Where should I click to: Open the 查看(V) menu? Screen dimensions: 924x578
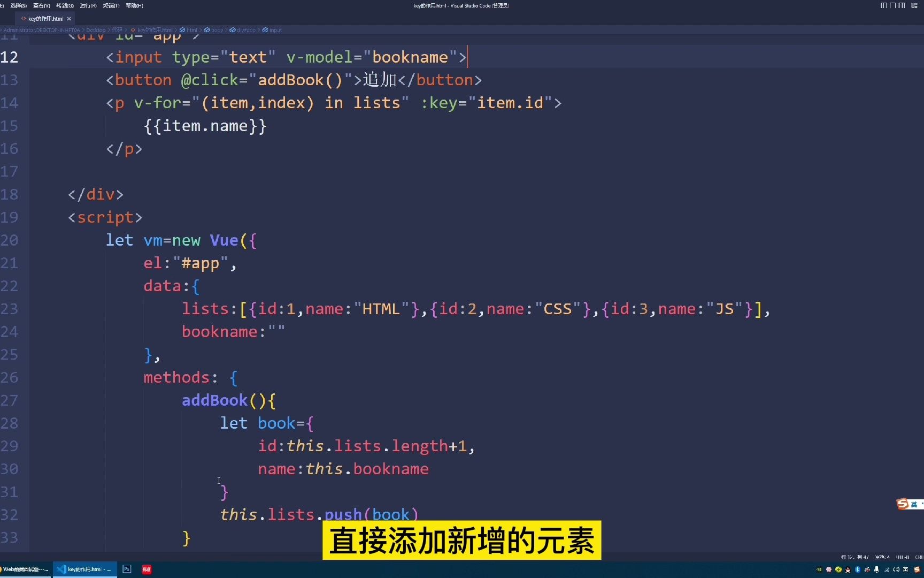[x=41, y=5]
